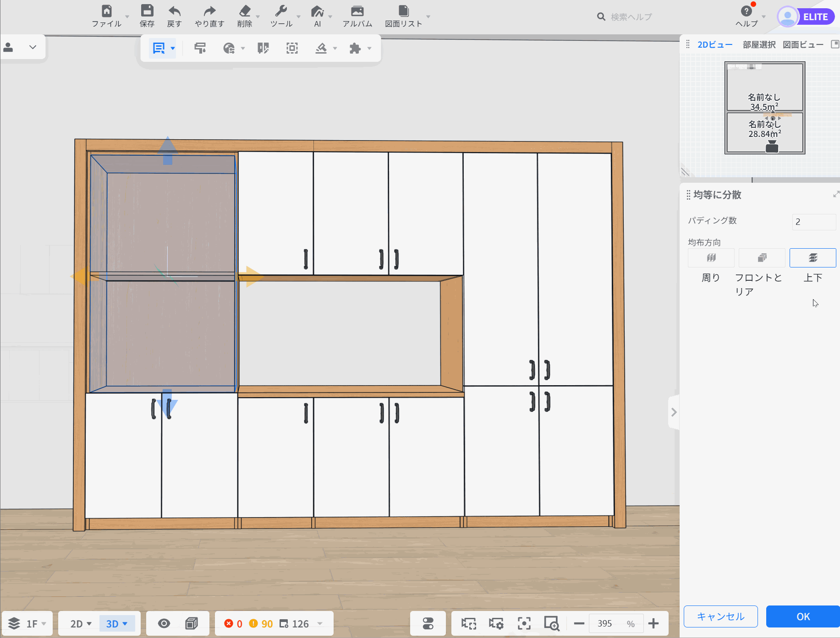Confirm with the OK button
Screen dimensions: 840x638
coord(803,616)
